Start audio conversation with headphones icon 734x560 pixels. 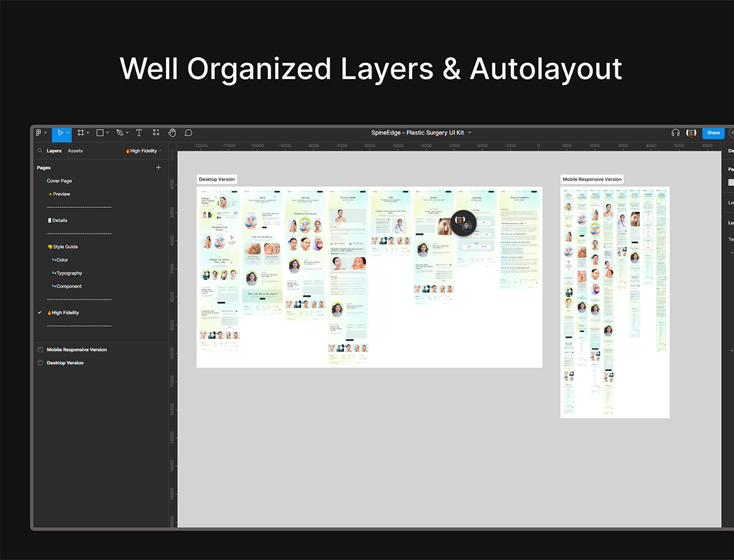pos(676,132)
